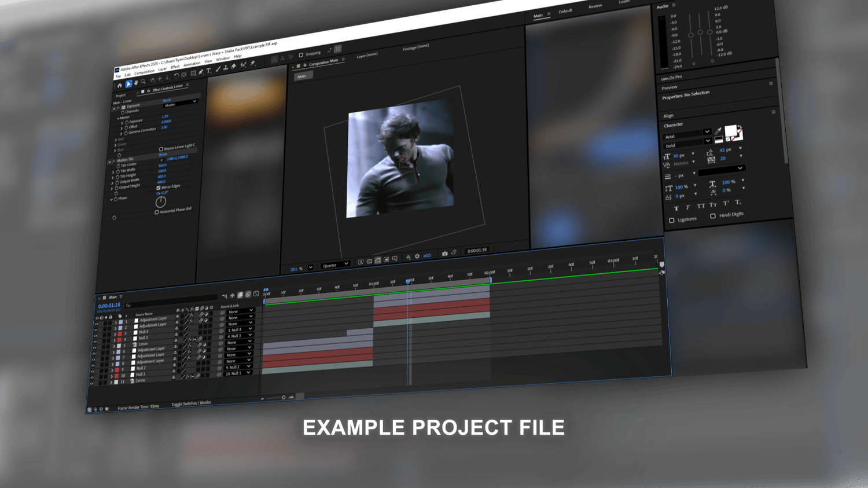Go to the Home screen icon
868x488 pixels.
(x=120, y=86)
